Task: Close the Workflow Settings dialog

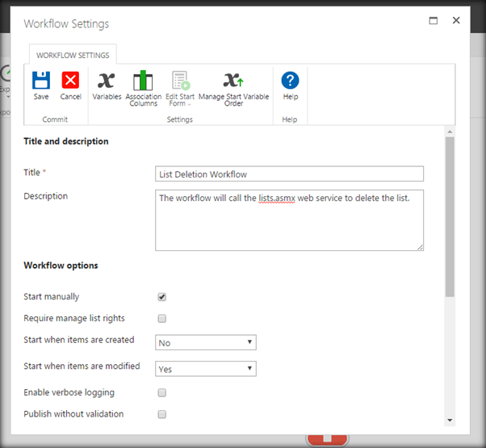Action: point(456,21)
